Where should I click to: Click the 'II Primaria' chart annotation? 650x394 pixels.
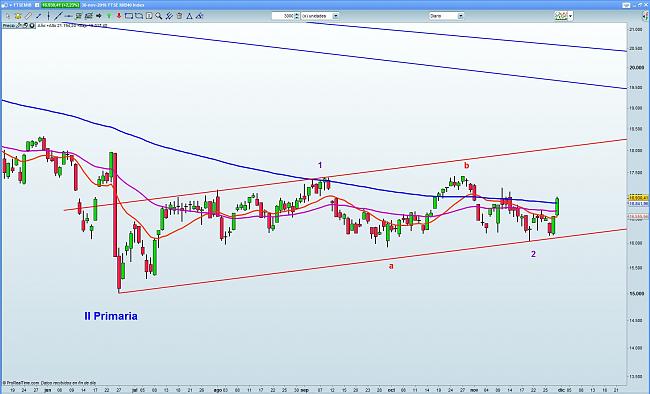click(111, 316)
